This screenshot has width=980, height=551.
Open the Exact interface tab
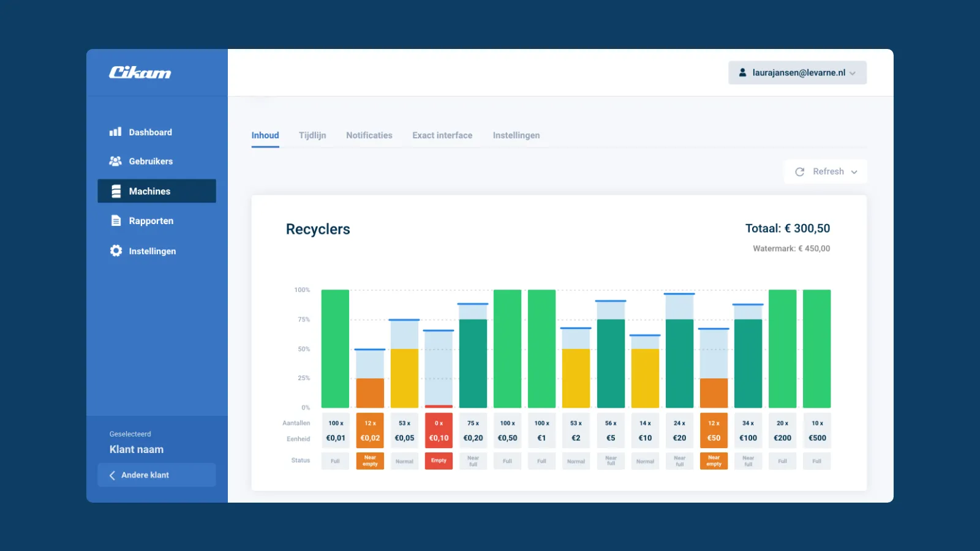[442, 135]
